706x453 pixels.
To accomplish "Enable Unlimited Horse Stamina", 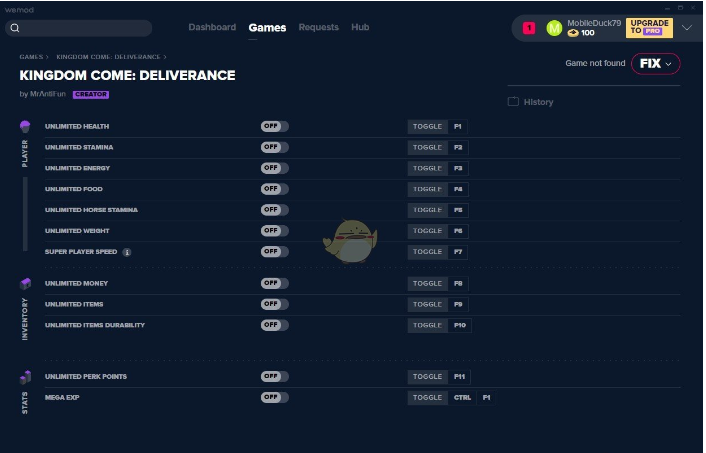I will tap(274, 210).
